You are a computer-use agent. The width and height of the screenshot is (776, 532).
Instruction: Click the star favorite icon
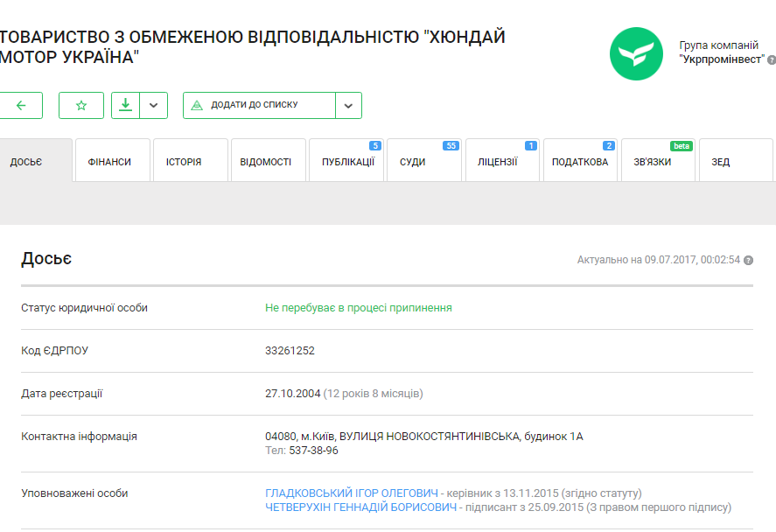point(81,105)
